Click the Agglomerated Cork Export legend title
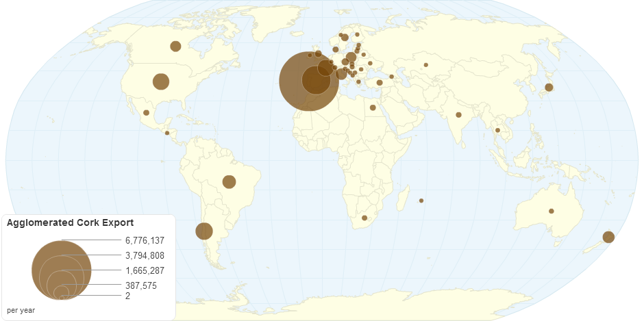This screenshot has width=644, height=321. tap(69, 223)
